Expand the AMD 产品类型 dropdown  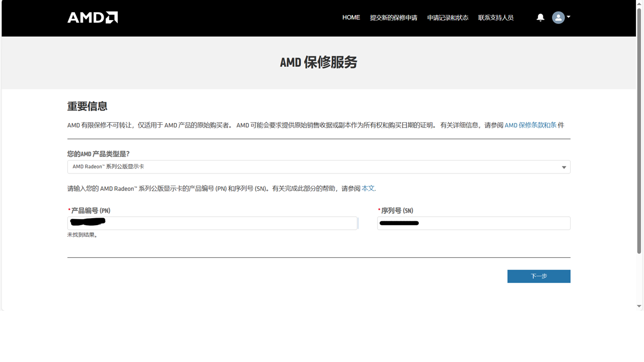(x=319, y=167)
